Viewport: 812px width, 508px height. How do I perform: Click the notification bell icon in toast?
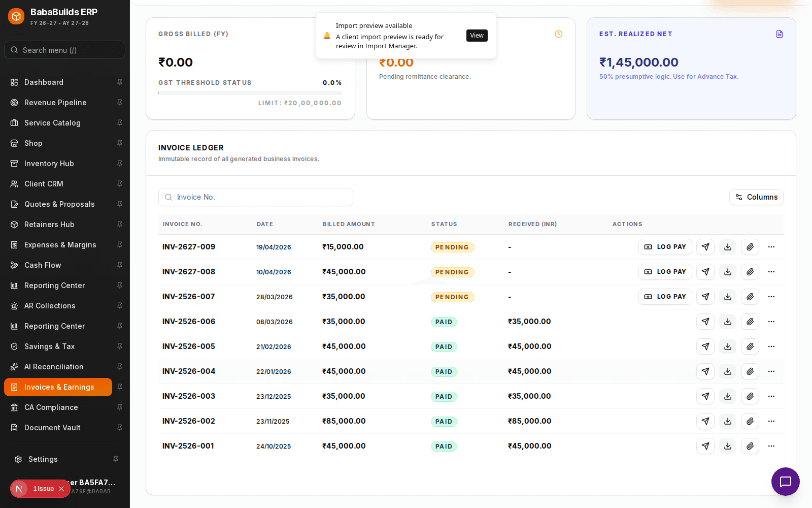(327, 36)
